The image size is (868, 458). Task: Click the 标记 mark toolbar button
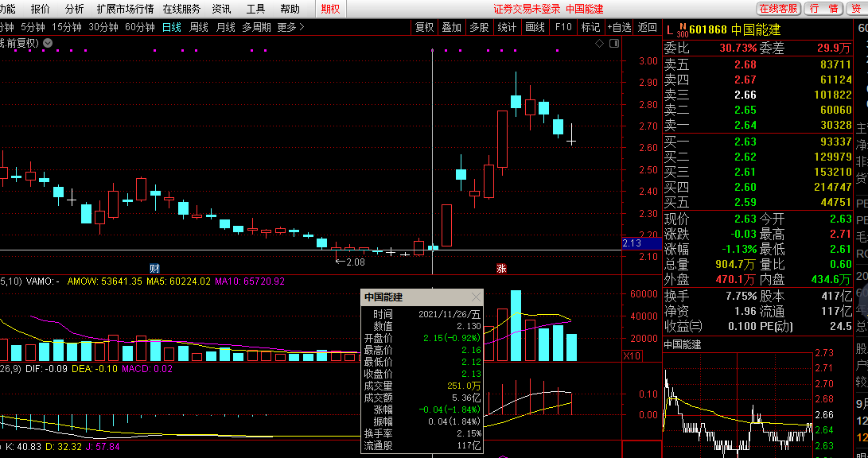click(590, 27)
